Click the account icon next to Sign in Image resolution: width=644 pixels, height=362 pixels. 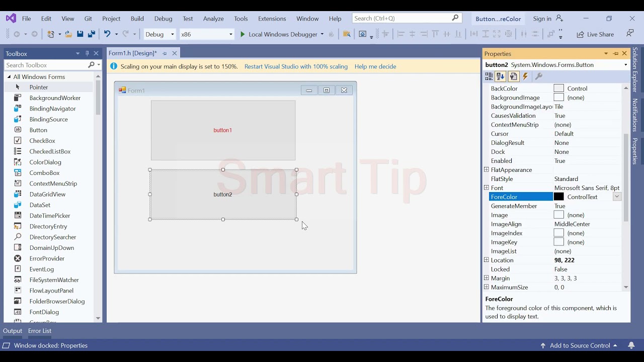click(559, 18)
